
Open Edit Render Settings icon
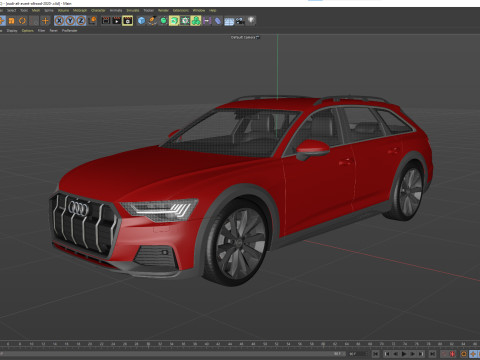tap(128, 21)
